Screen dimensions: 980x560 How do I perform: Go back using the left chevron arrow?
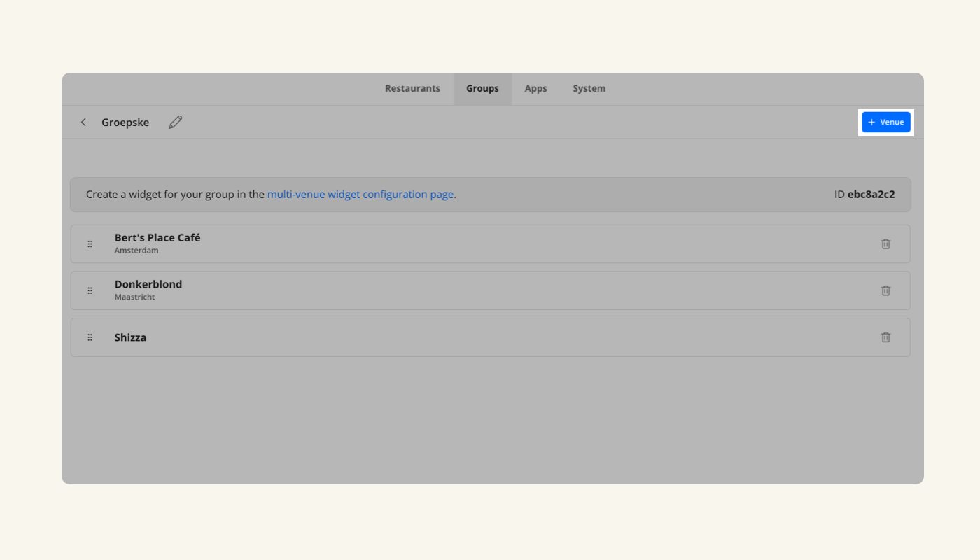tap(83, 122)
